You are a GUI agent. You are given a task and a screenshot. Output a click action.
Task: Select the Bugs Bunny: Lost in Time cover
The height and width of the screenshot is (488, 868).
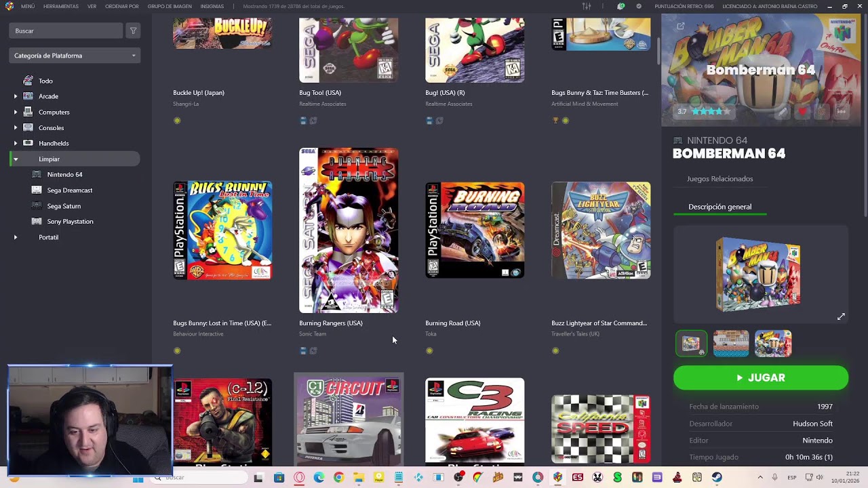pos(222,230)
